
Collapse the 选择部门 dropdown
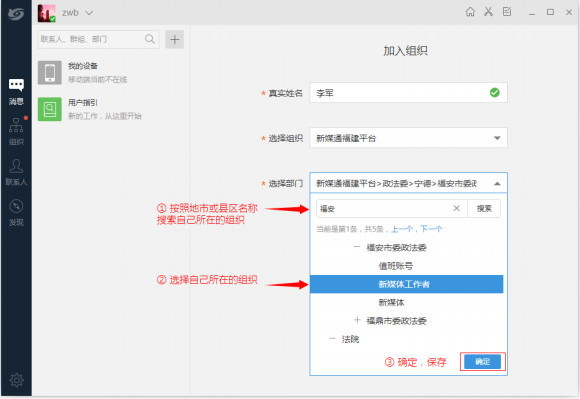(x=497, y=183)
